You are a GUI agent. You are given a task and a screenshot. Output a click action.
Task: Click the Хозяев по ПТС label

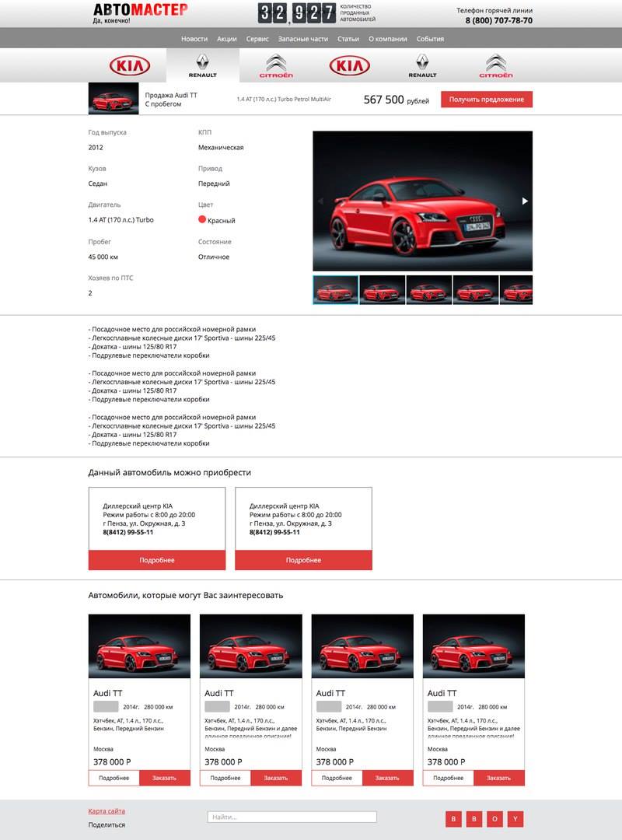click(111, 278)
